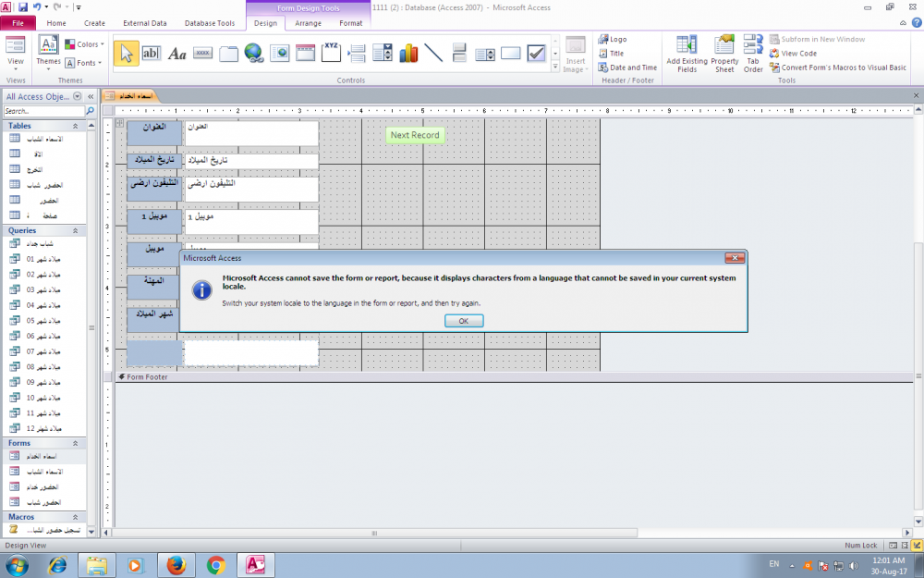Collapse the Tables group in navigation pane

coord(76,126)
